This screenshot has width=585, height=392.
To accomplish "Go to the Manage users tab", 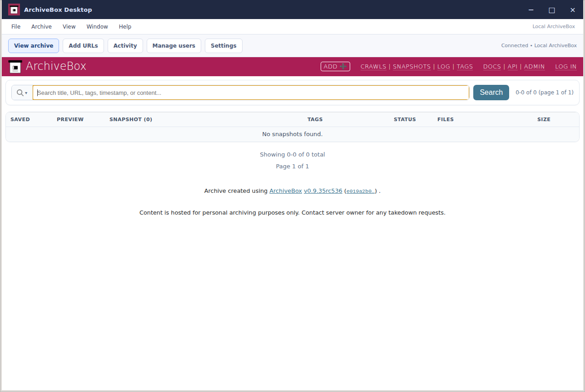I will click(174, 46).
